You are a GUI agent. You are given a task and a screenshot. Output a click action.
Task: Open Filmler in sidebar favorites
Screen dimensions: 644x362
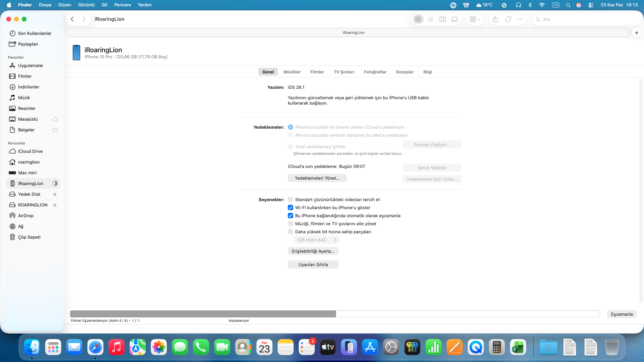pyautogui.click(x=33, y=76)
